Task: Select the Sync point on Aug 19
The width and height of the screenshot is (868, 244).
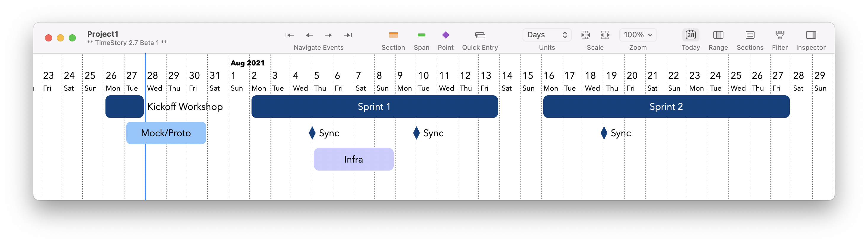Action: 603,133
